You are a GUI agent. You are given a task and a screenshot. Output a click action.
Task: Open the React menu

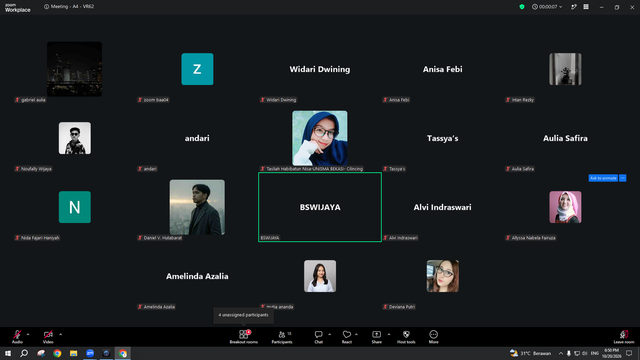click(x=347, y=337)
